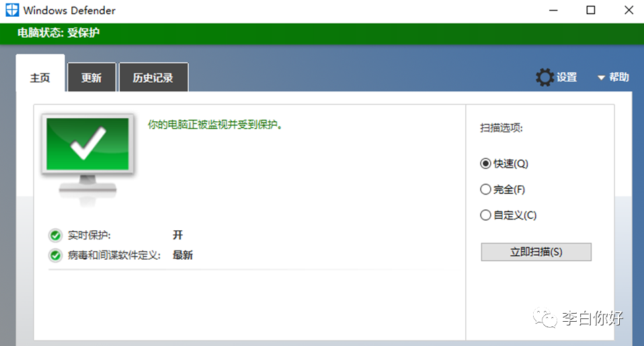
Task: Switch to the 更新 update tab
Action: pos(91,77)
